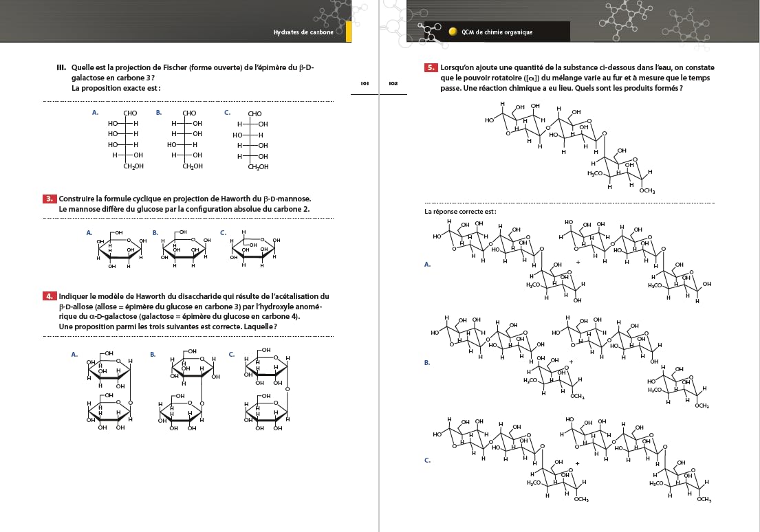
Task: Click the yellow marker bar beside 'Hydrates de carbone'
Action: pyautogui.click(x=349, y=32)
